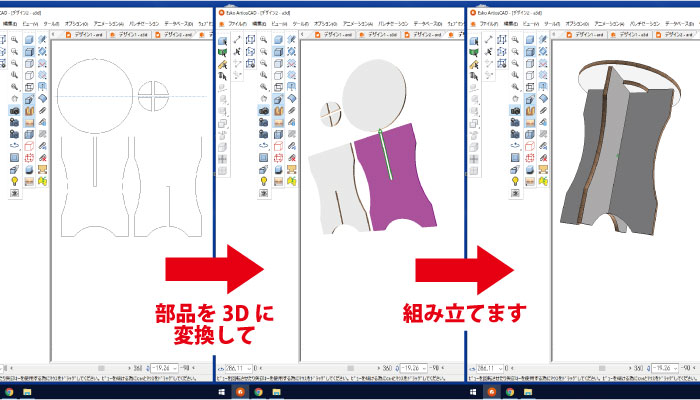Open the 286.11 dropdown in purple-part window
This screenshot has width=700, height=400.
tap(239, 368)
